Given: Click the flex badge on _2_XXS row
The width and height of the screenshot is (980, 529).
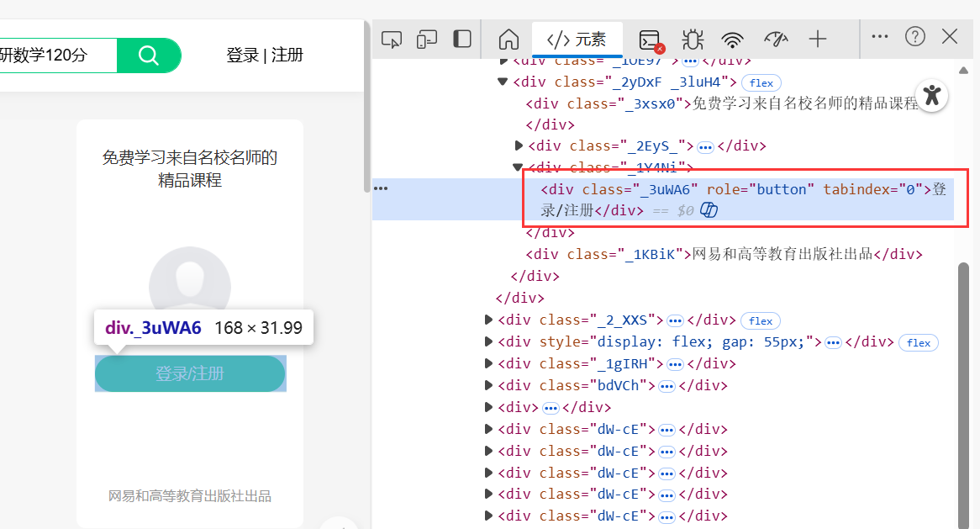Looking at the screenshot, I should (761, 320).
